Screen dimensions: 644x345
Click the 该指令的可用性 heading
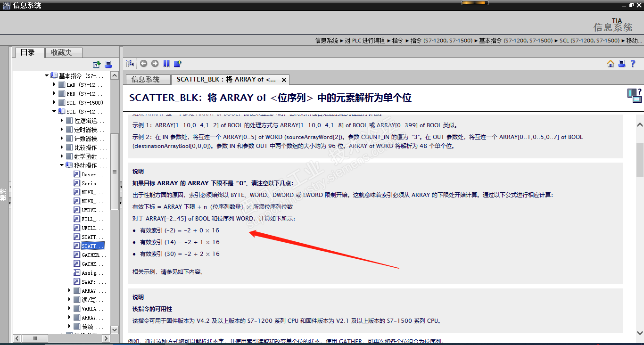(152, 309)
